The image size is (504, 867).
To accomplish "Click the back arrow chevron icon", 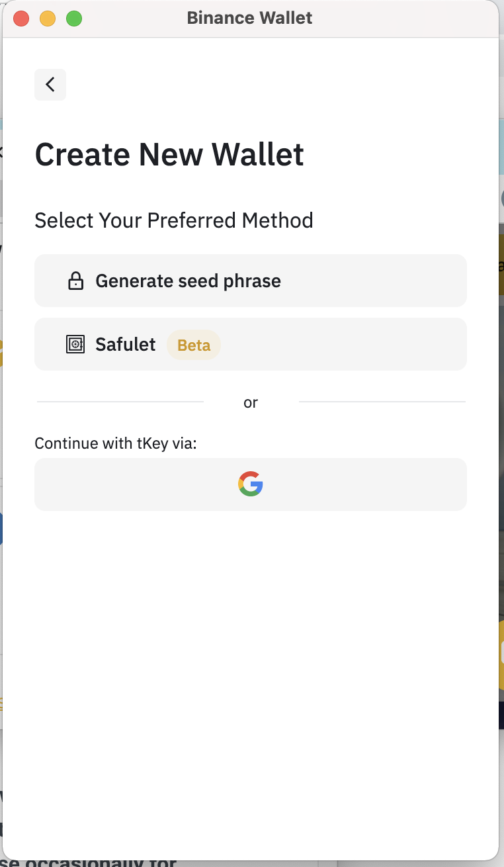I will [50, 85].
